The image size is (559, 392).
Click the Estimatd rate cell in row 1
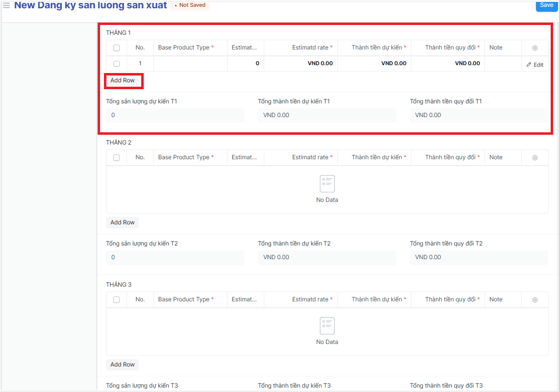(x=301, y=64)
